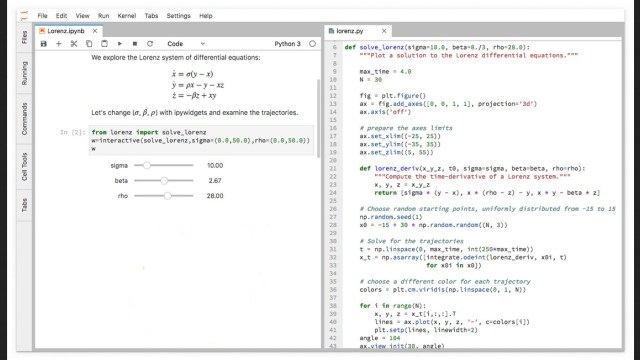Click inside the solve_lorenz import code cell
This screenshot has width=640, height=360.
[x=201, y=140]
